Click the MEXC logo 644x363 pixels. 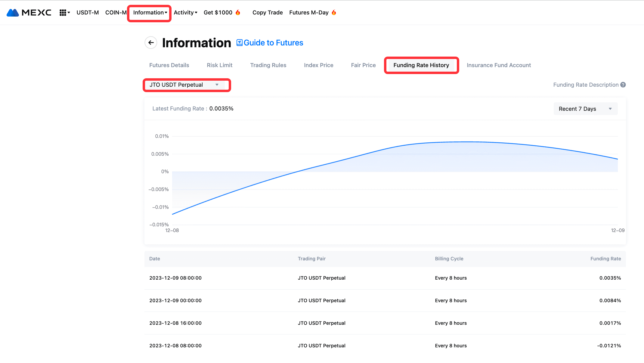[x=29, y=12]
